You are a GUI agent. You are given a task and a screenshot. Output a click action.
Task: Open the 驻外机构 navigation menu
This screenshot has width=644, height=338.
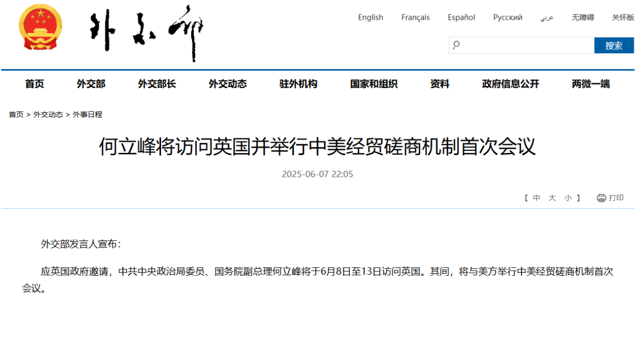click(x=298, y=84)
